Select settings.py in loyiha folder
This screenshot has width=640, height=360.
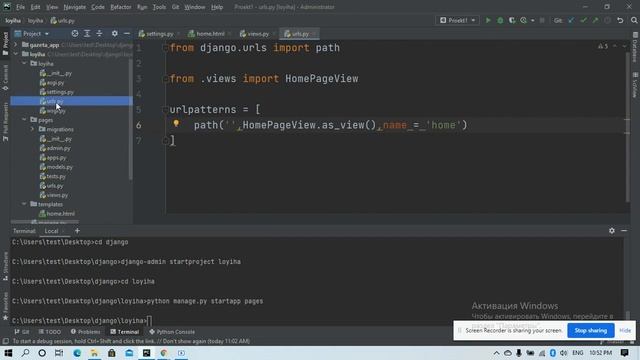click(x=60, y=92)
